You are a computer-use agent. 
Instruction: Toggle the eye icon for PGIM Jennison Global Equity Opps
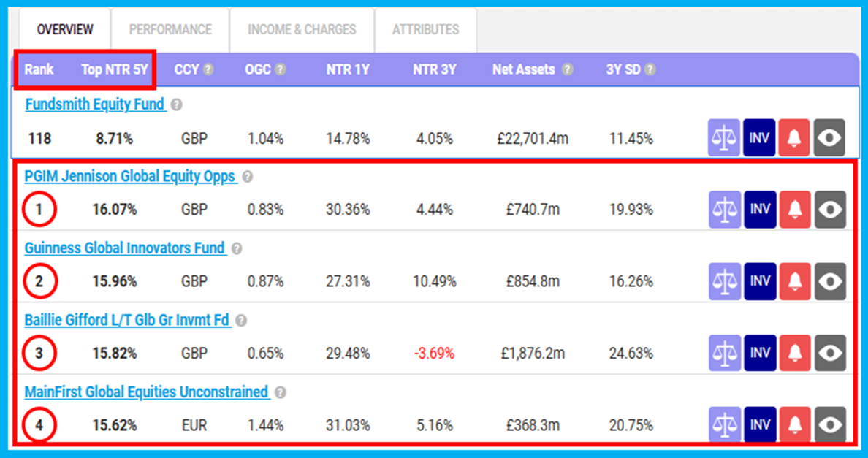829,210
